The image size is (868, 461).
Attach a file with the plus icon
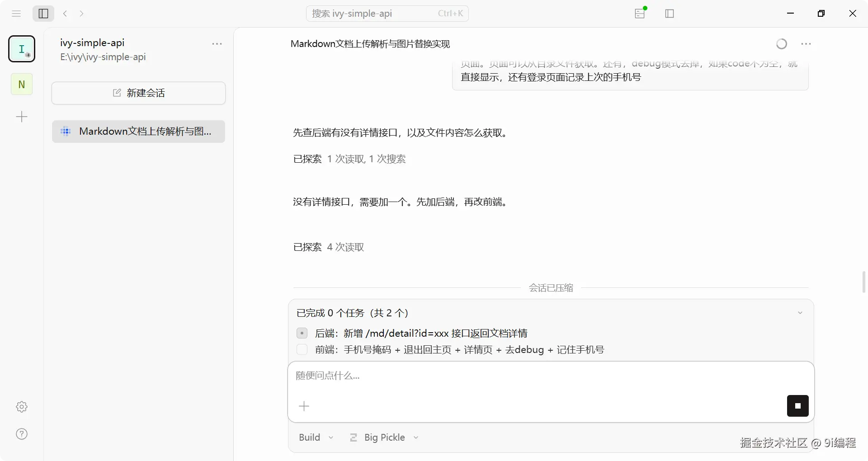(304, 406)
